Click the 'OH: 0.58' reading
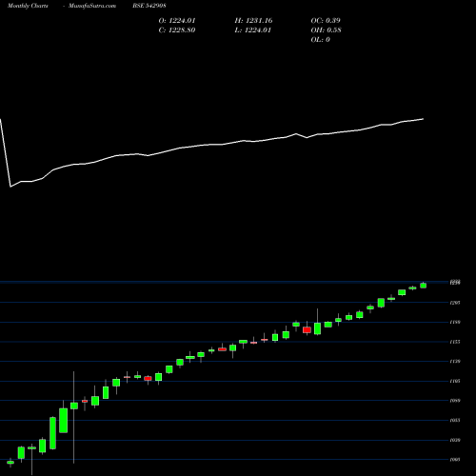 (x=326, y=30)
